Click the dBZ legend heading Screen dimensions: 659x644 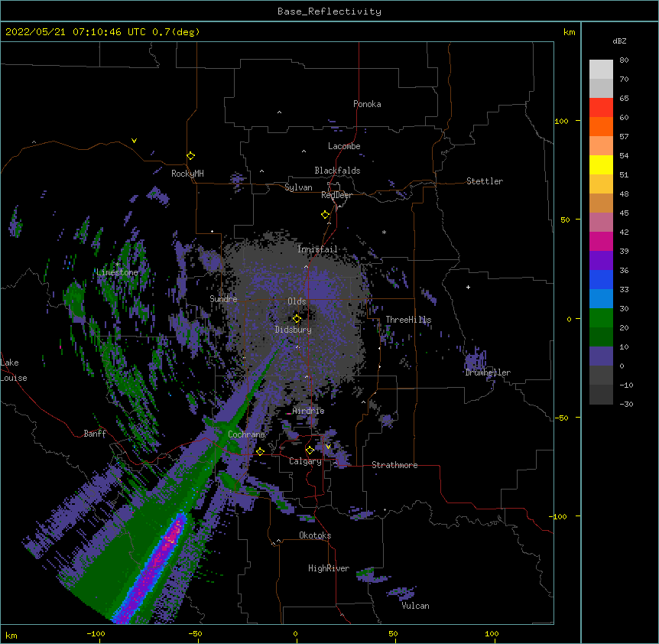[x=619, y=41]
